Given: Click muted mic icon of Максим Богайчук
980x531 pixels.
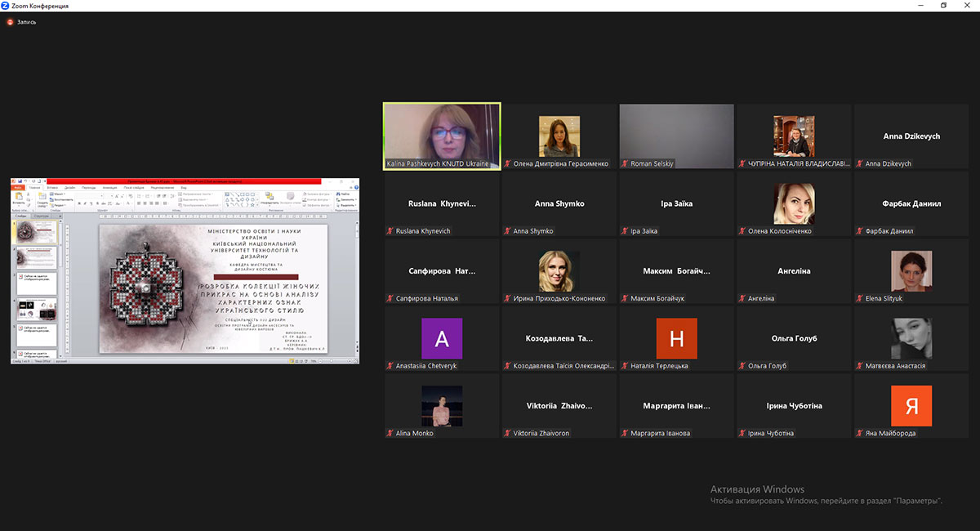Looking at the screenshot, I should 625,298.
